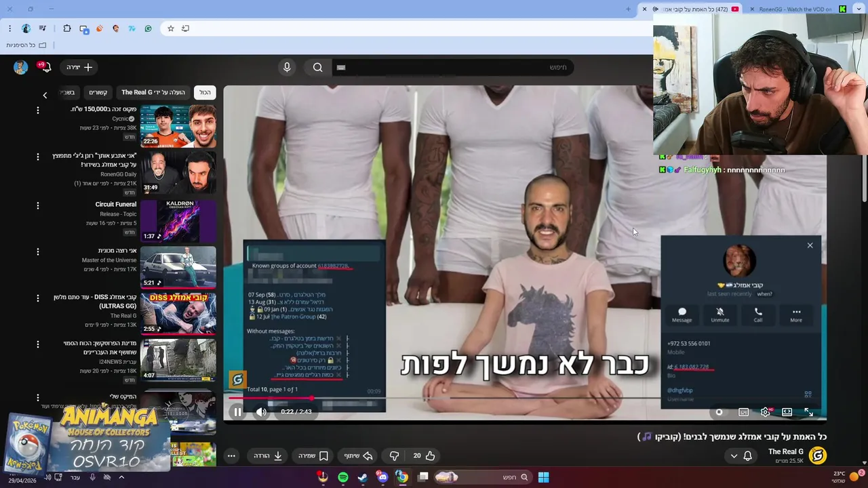Show hidden system tray icons chevron

click(x=121, y=477)
